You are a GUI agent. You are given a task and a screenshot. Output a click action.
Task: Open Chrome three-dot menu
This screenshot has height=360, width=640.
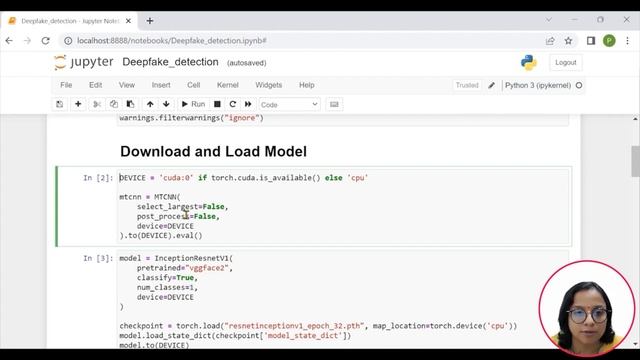(x=627, y=41)
